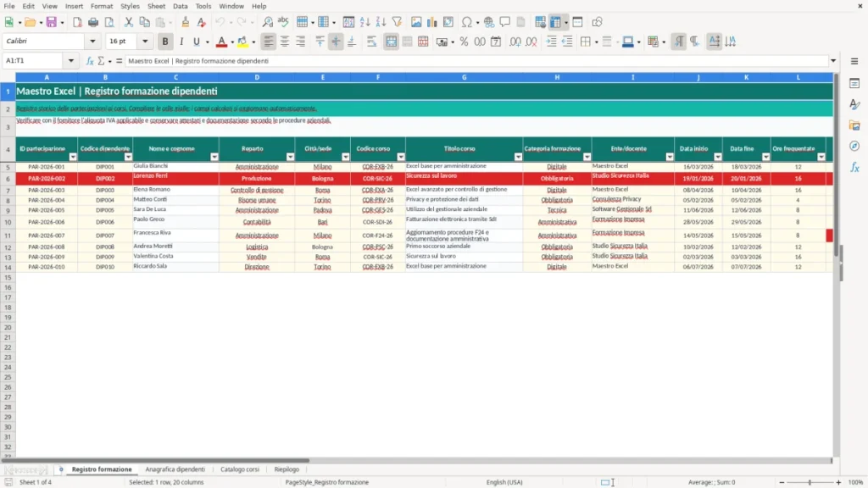
Task: Toggle Align Left
Action: [269, 42]
